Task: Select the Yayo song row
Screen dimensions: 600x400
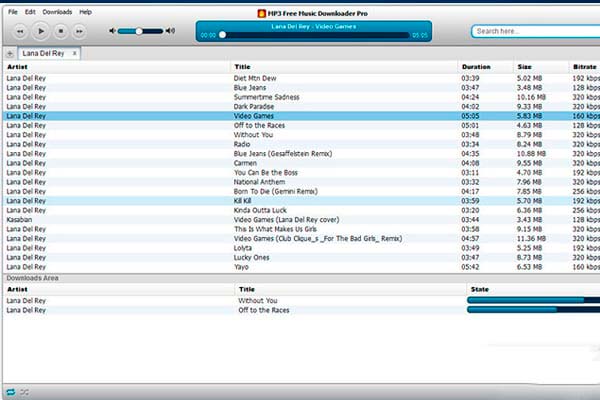Action: [302, 267]
